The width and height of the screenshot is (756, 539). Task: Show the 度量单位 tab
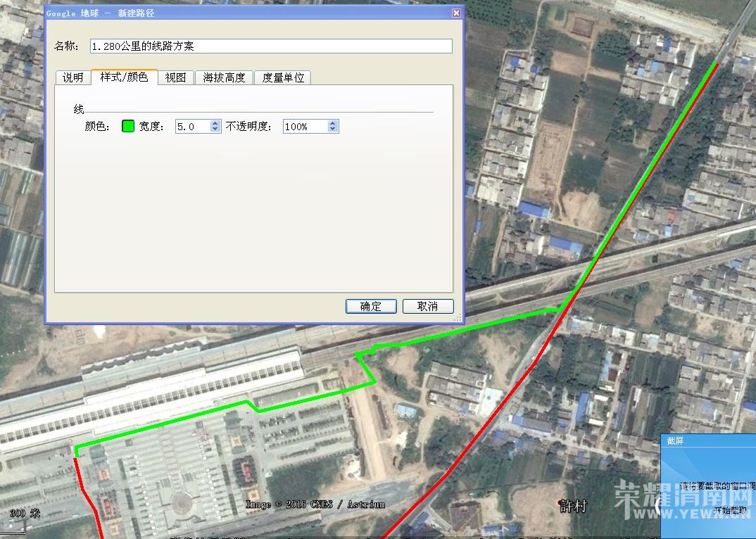click(283, 77)
